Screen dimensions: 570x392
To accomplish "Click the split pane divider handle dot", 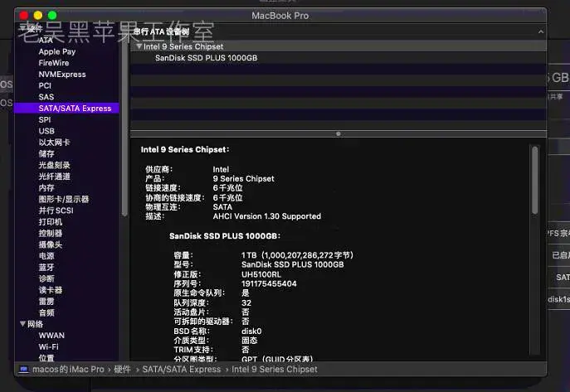I will pos(339,133).
